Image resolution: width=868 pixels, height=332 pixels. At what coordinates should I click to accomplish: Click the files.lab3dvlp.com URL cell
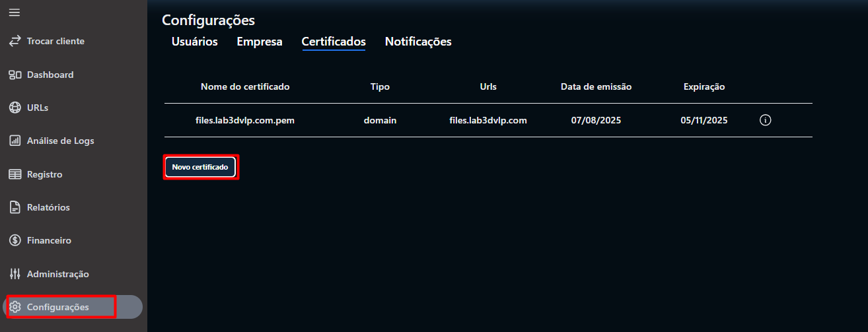click(x=488, y=120)
